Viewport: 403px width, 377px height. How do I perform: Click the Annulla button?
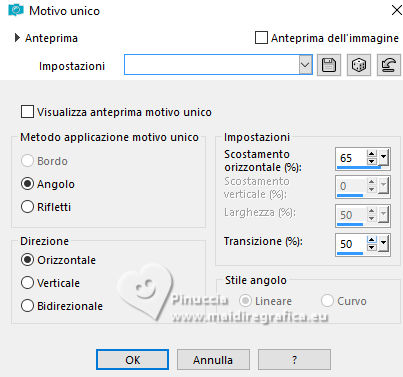pos(213,360)
